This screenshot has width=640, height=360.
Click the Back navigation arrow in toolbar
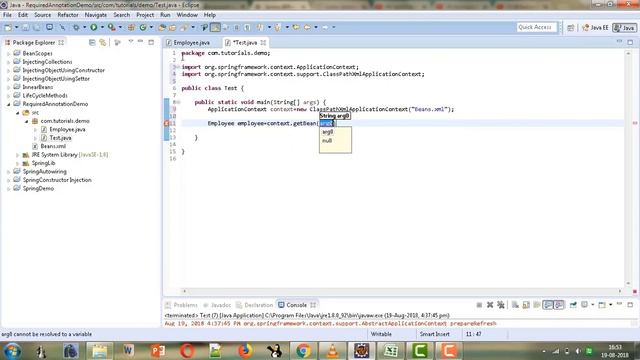pos(307,27)
